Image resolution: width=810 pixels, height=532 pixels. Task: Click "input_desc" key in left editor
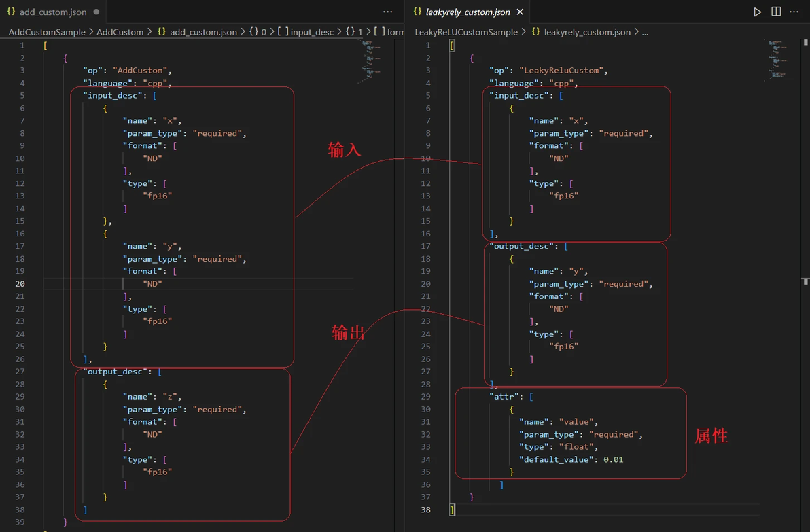(112, 96)
